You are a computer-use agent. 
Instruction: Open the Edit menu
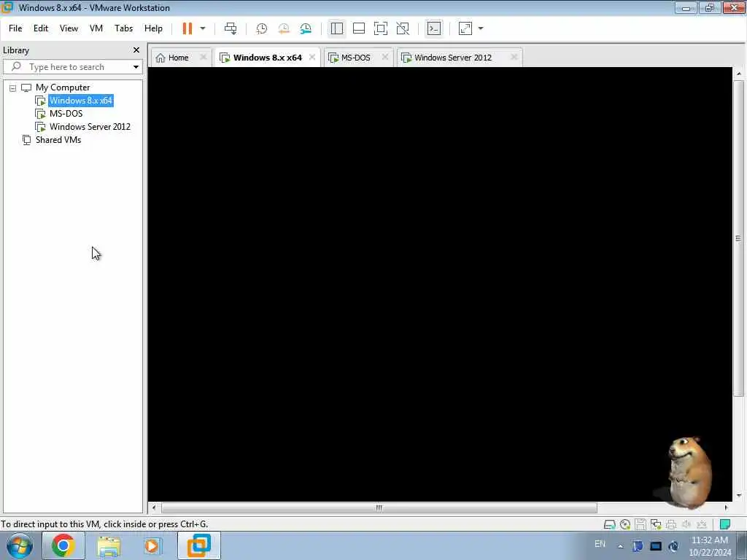coord(41,28)
